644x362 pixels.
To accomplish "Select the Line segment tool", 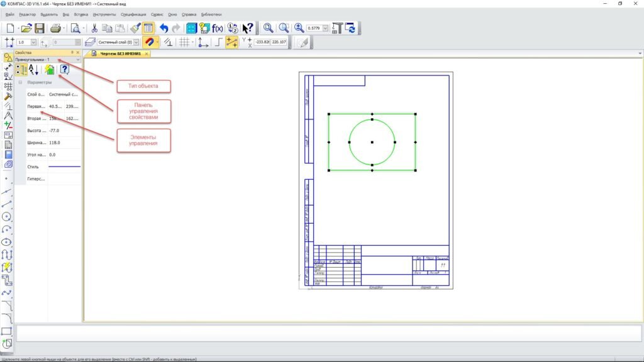I will tap(6, 204).
